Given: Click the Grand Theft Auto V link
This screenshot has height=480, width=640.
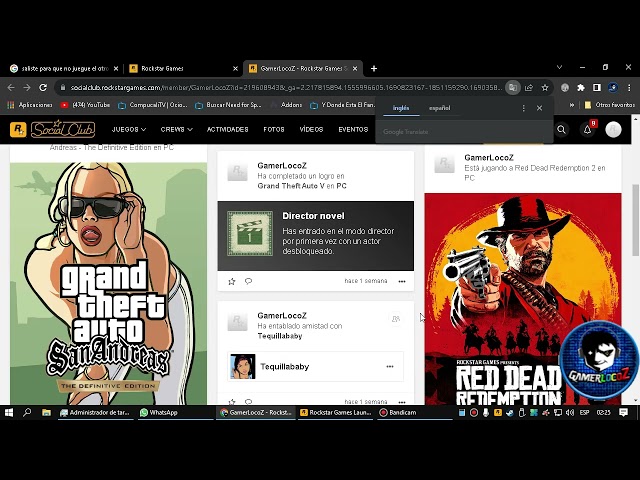Looking at the screenshot, I should pos(291,186).
